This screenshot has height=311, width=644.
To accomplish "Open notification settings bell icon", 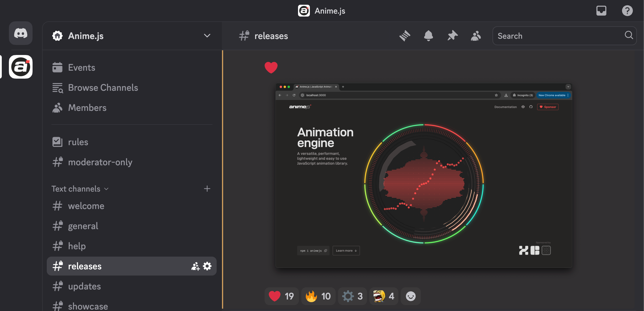I will click(x=428, y=36).
